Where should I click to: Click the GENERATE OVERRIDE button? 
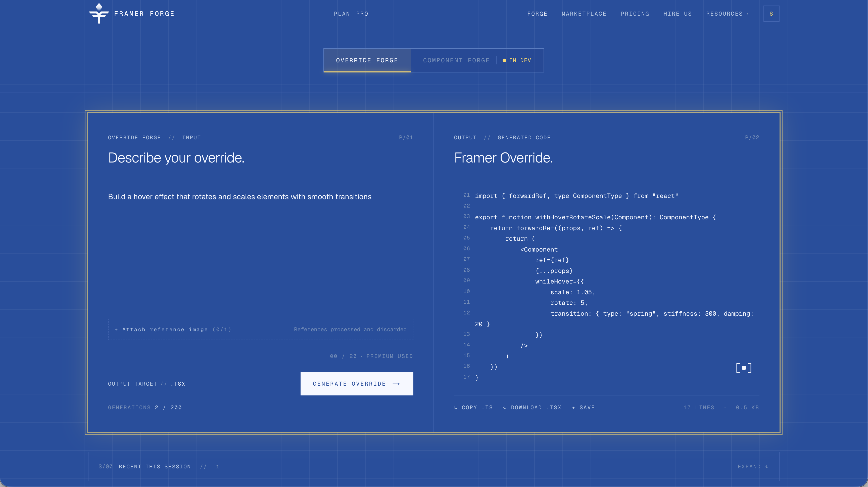click(357, 384)
